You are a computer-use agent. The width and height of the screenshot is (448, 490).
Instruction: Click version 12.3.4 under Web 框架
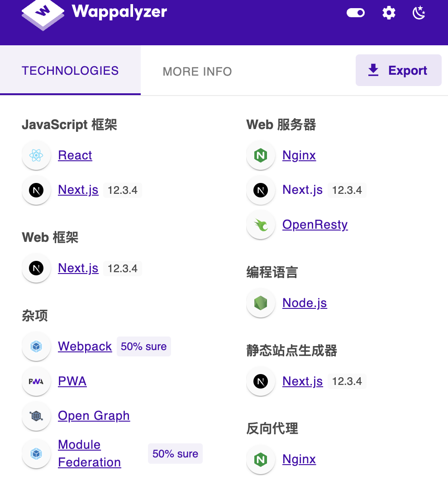(122, 269)
